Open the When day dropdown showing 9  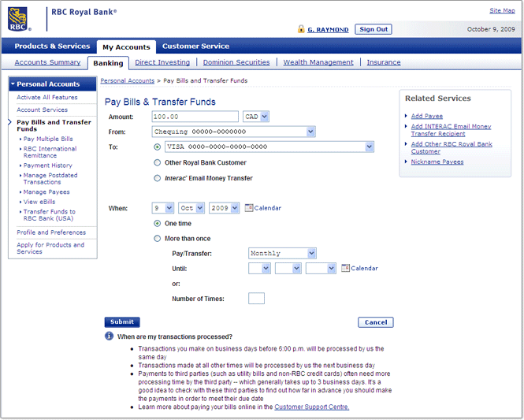pos(163,208)
